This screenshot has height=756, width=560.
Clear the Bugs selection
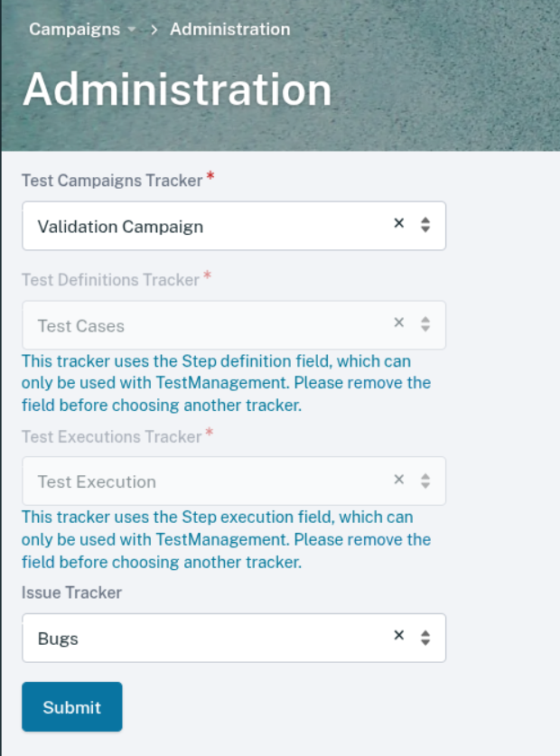click(398, 636)
